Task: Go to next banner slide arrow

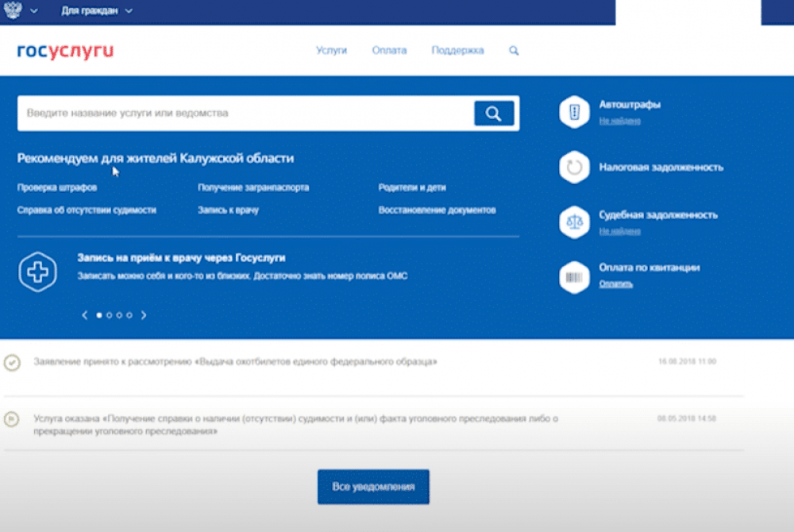Action: pos(144,315)
